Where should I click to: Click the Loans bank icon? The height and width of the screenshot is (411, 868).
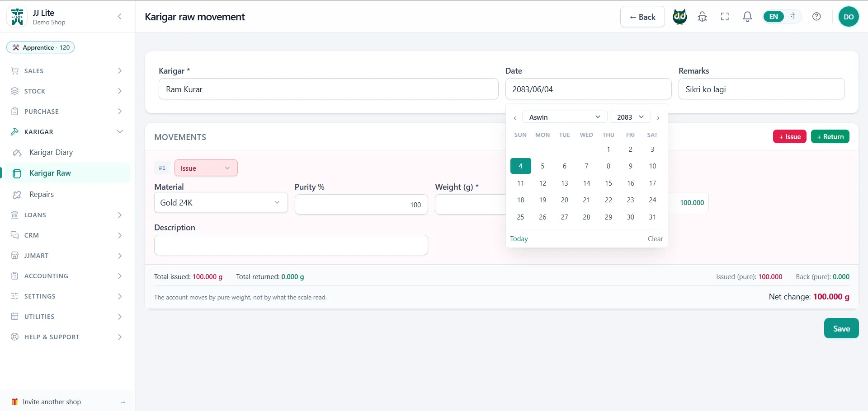click(x=15, y=215)
